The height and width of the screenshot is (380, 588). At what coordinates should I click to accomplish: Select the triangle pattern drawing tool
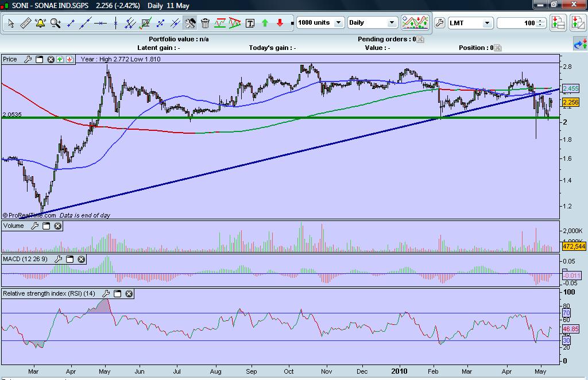click(x=235, y=23)
